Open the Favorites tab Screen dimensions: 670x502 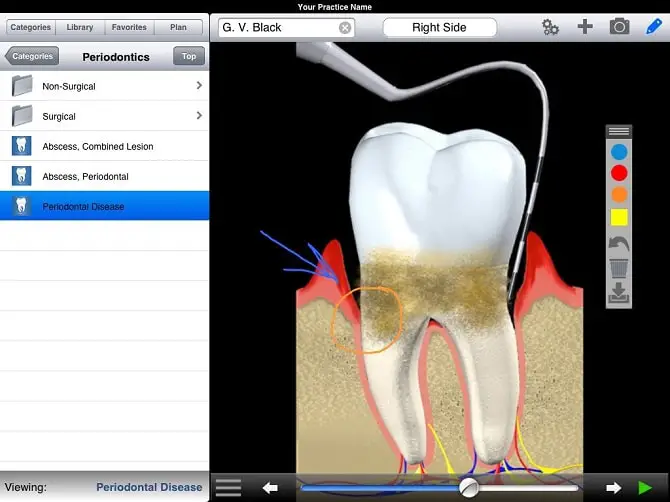129,27
